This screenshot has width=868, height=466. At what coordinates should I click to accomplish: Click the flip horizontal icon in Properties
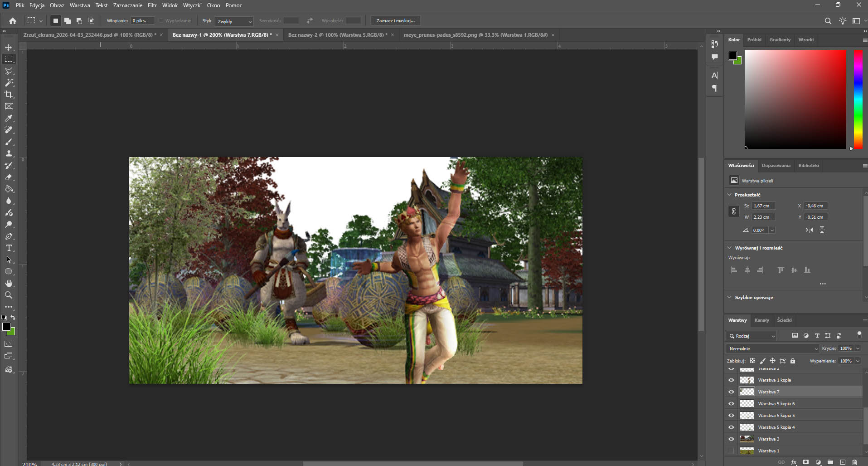pos(809,230)
